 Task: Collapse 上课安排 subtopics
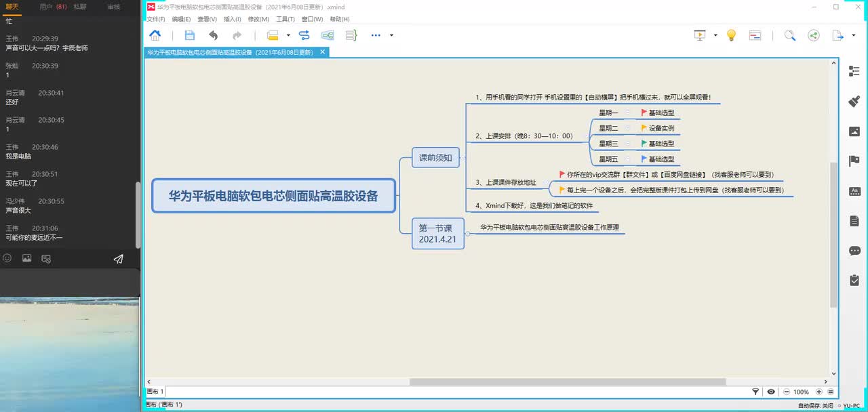(587, 136)
